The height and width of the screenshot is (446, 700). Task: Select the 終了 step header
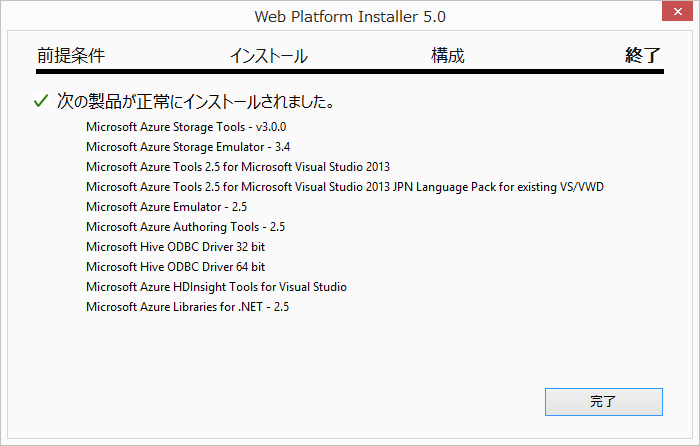pos(642,56)
